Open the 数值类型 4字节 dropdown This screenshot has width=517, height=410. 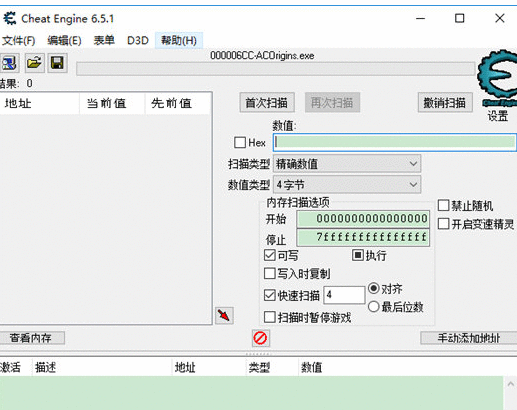tap(347, 184)
